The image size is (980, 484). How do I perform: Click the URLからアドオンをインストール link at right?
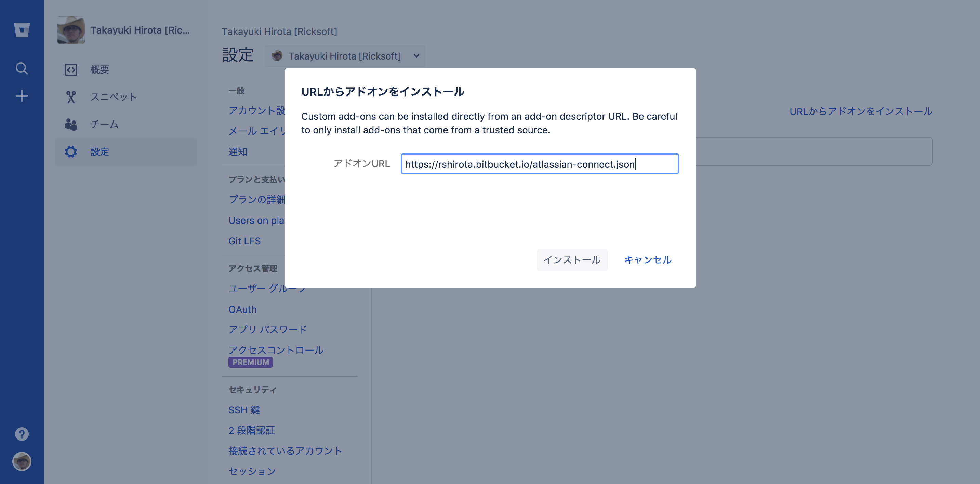click(x=861, y=111)
